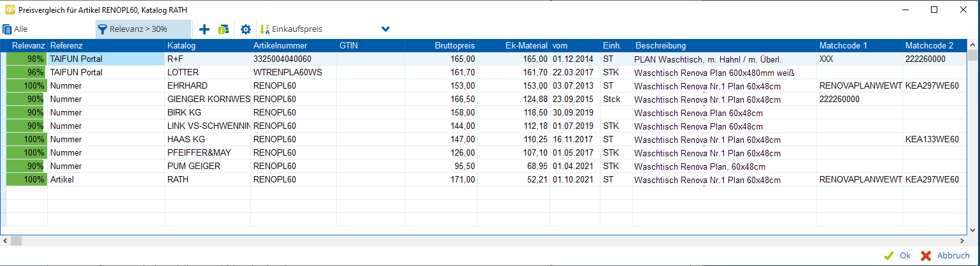Sort by the Bruttopreis column header
This screenshot has width=980, height=266.
click(455, 46)
